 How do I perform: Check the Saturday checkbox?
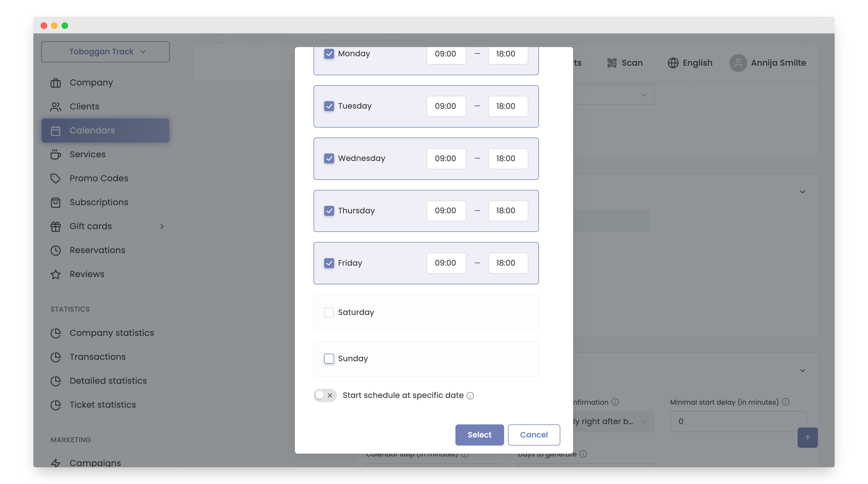click(329, 312)
